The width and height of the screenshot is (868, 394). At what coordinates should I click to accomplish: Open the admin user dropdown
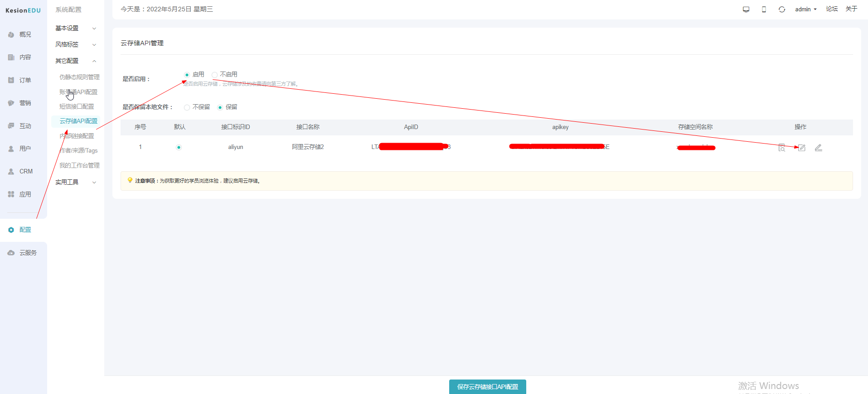805,10
